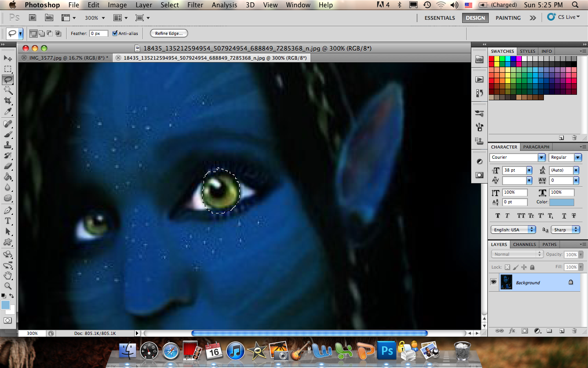This screenshot has height=368, width=588.
Task: Toggle Quick Mask mode below the color swatches
Action: point(8,320)
